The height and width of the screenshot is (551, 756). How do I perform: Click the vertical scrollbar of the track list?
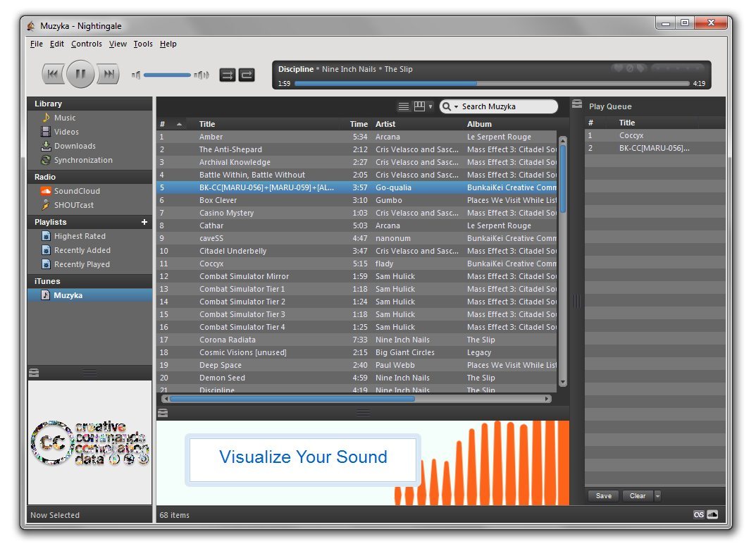click(562, 261)
